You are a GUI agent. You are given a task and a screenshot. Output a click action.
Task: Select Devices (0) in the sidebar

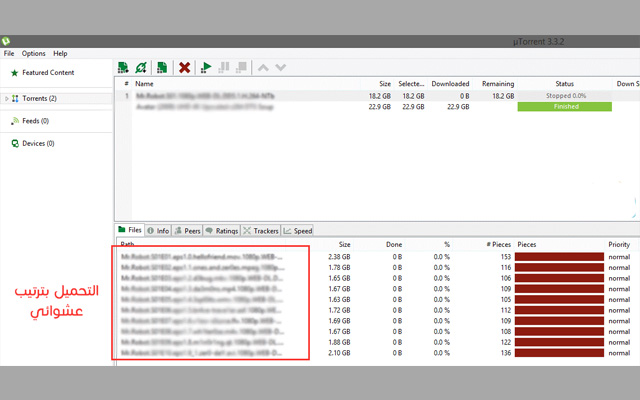click(38, 143)
